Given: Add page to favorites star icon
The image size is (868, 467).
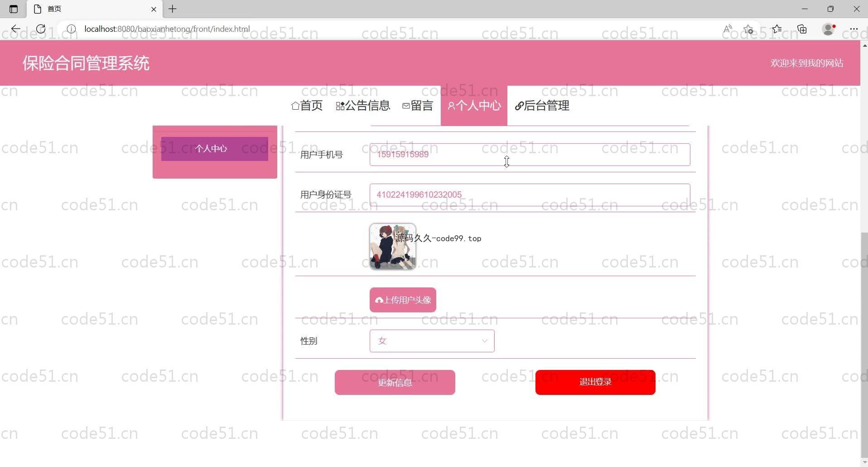Looking at the screenshot, I should (748, 29).
